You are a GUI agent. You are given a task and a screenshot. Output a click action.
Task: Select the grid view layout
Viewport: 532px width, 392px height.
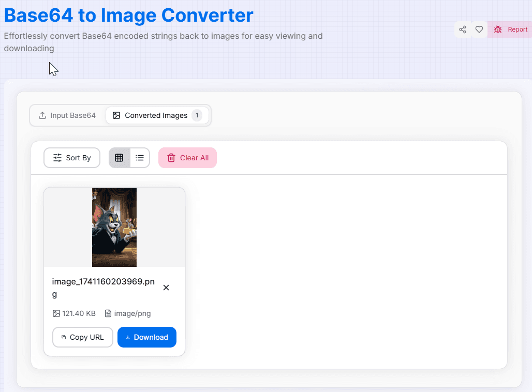point(119,158)
